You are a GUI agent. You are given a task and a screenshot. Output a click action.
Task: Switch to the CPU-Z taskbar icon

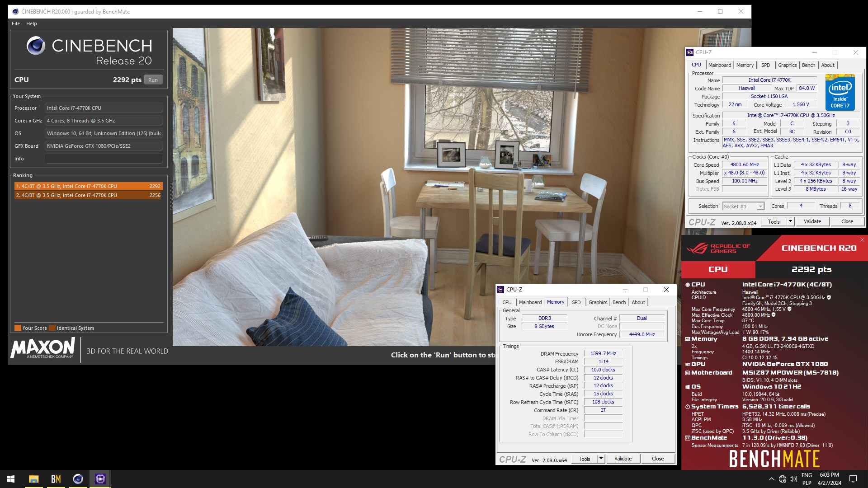click(x=100, y=479)
